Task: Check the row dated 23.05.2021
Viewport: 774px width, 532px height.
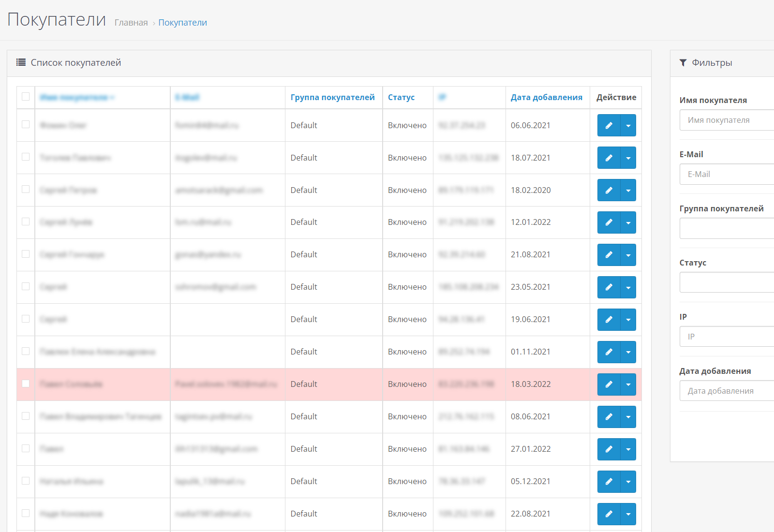Action: 26,286
